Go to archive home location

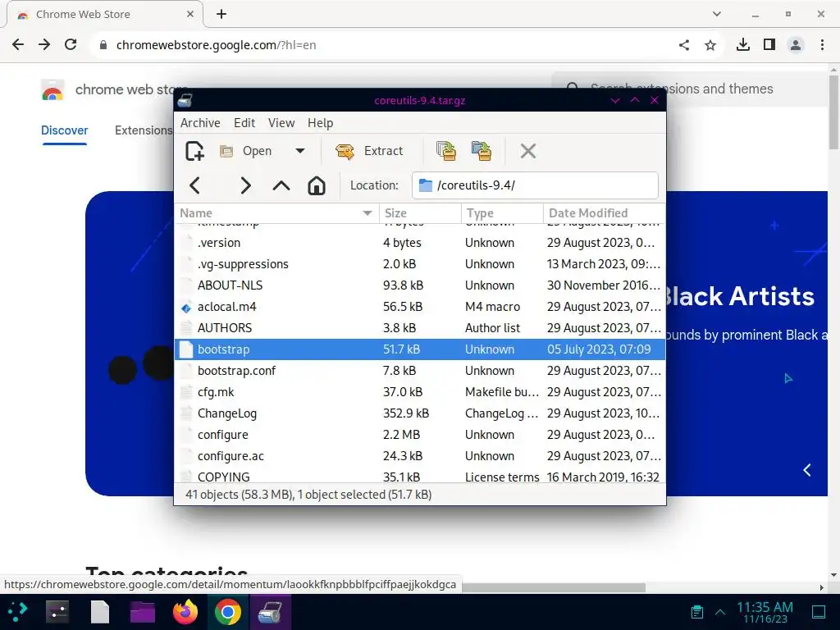pos(317,185)
